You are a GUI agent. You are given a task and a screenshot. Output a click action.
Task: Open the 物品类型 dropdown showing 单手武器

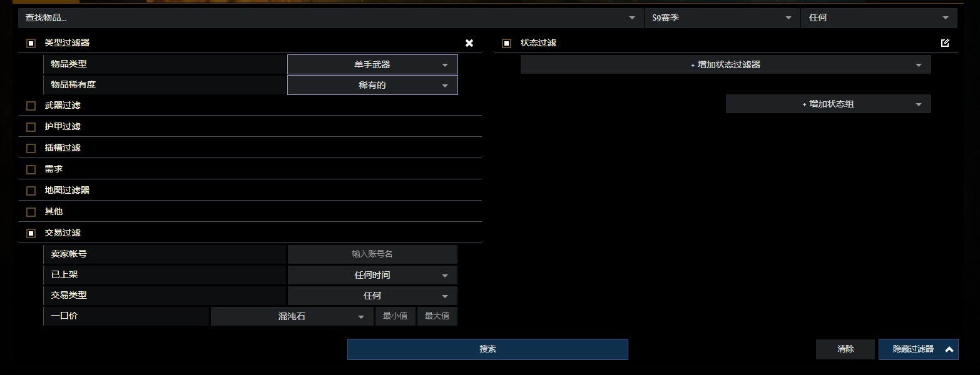click(x=372, y=64)
